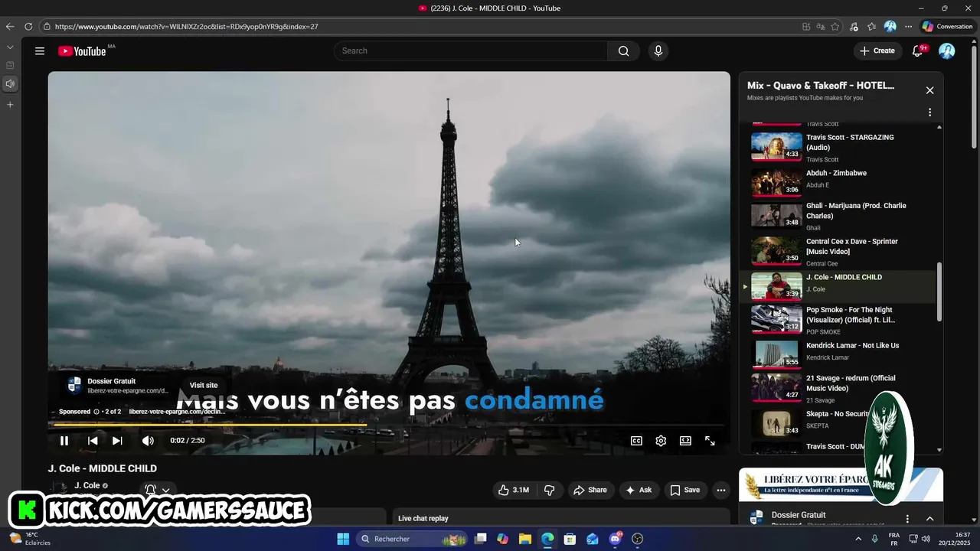
Task: Click the Create button
Action: click(877, 51)
